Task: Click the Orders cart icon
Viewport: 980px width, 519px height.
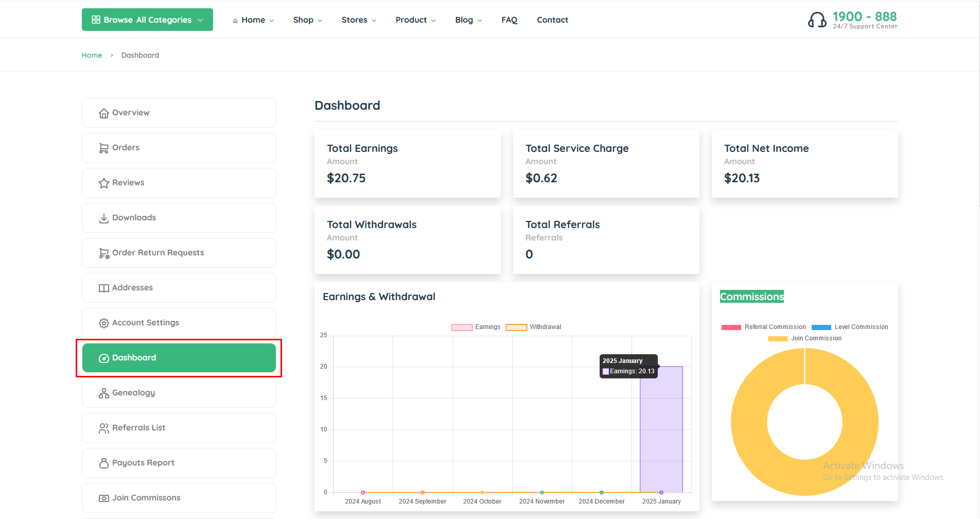Action: click(x=104, y=147)
